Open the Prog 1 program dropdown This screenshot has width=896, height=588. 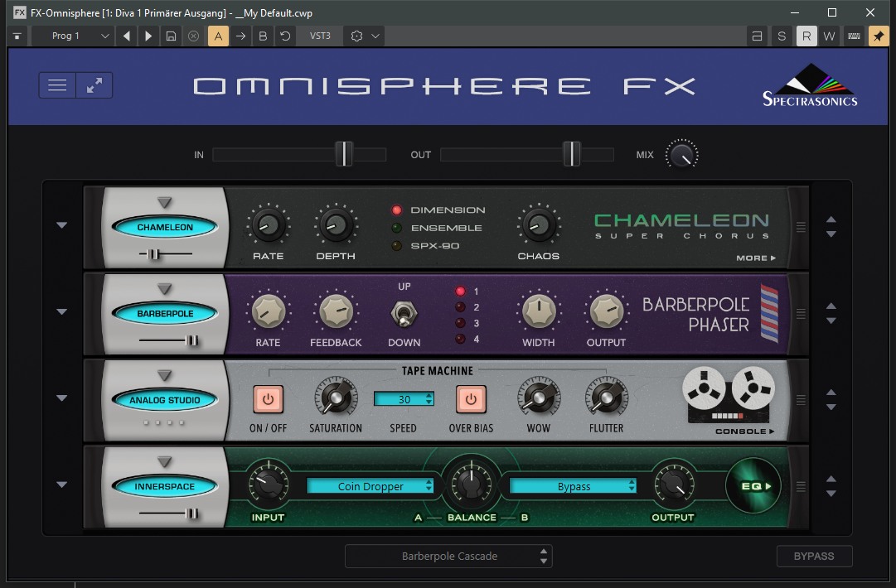(x=72, y=36)
